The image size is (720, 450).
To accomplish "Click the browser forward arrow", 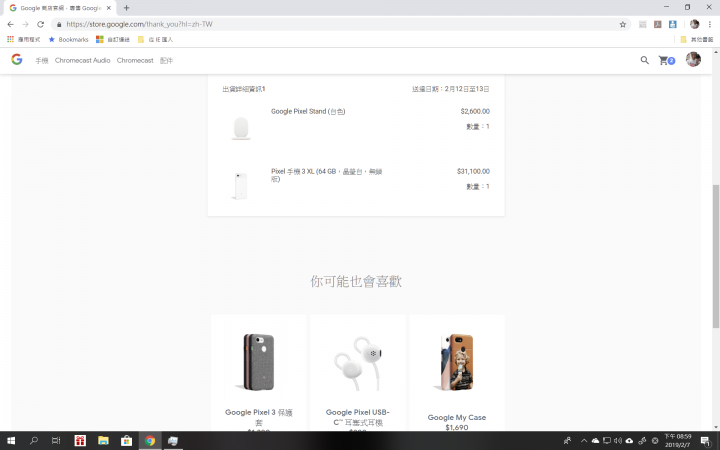I will pyautogui.click(x=25, y=24).
